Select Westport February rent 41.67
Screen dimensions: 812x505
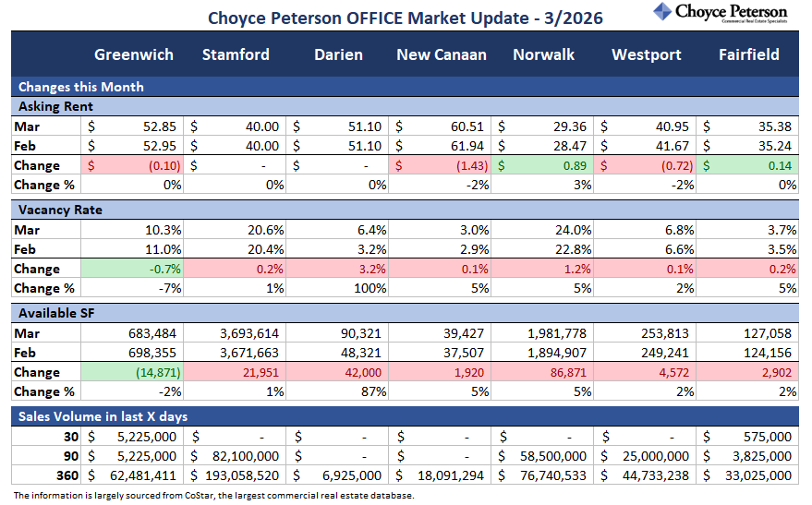(x=645, y=146)
